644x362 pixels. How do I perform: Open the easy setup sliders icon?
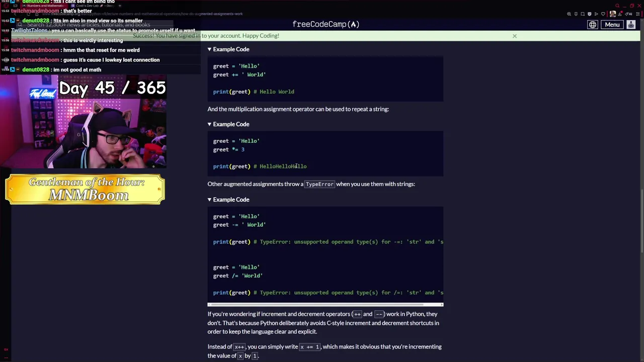638,14
